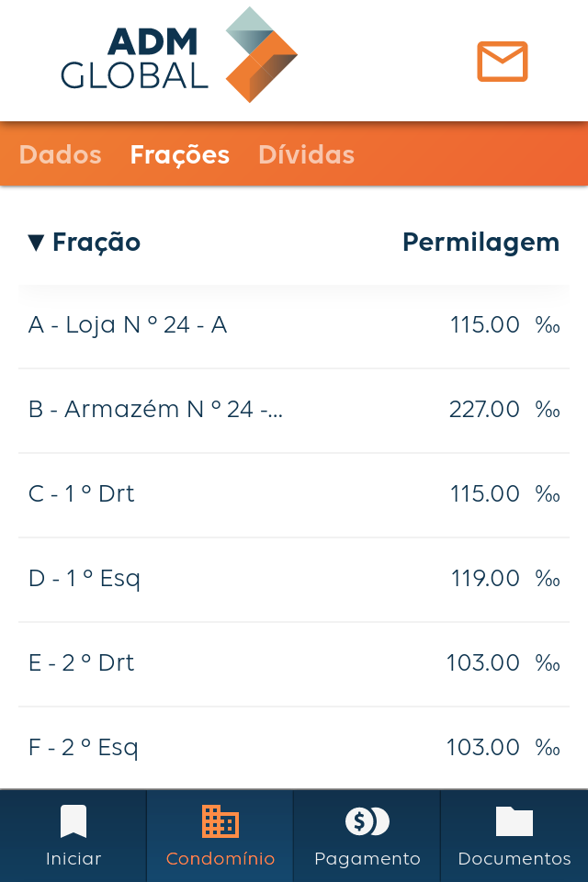This screenshot has width=588, height=882.
Task: Sort the list by Fração
Action: [x=84, y=242]
